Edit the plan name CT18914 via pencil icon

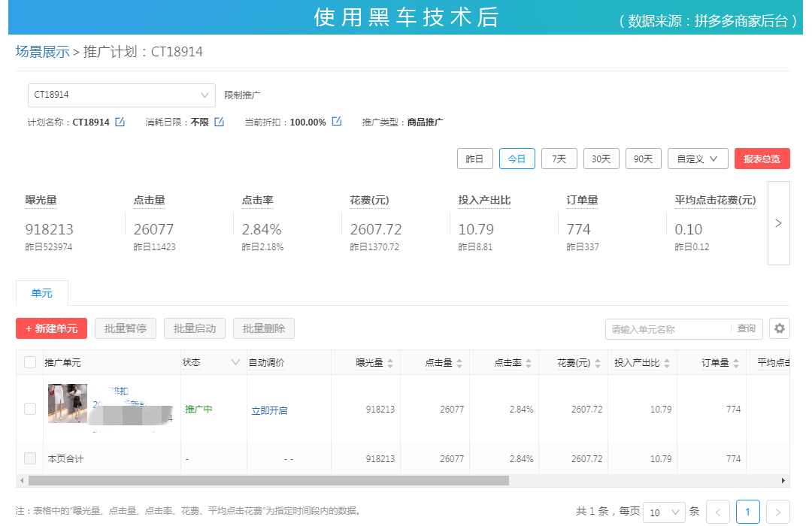120,122
